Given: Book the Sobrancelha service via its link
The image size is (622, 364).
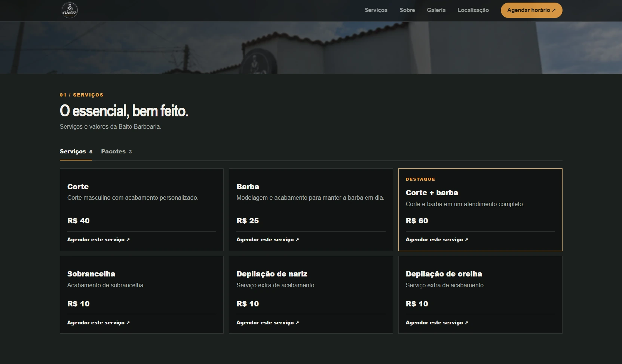Looking at the screenshot, I should point(98,322).
